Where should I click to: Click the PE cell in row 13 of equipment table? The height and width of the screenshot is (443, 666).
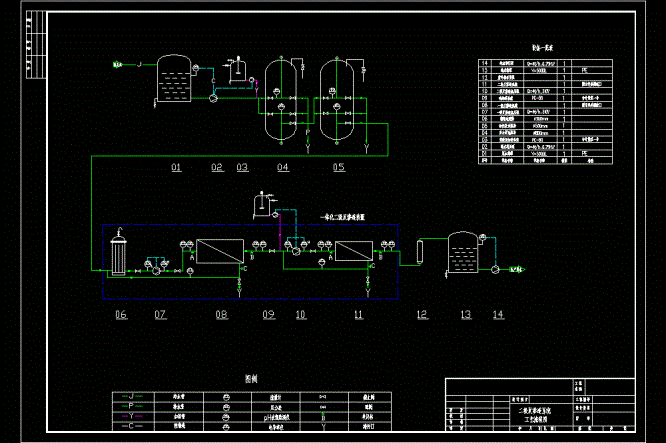click(584, 70)
